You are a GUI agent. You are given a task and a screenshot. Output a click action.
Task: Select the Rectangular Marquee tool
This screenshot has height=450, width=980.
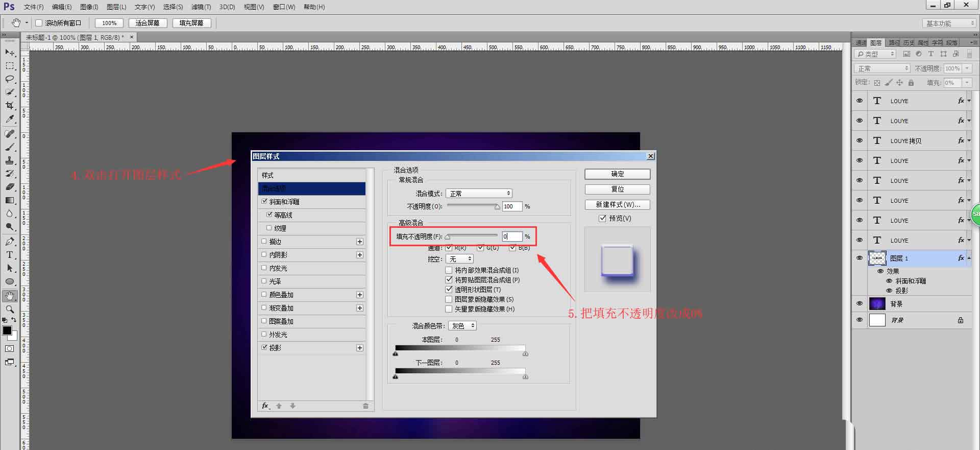pos(10,66)
